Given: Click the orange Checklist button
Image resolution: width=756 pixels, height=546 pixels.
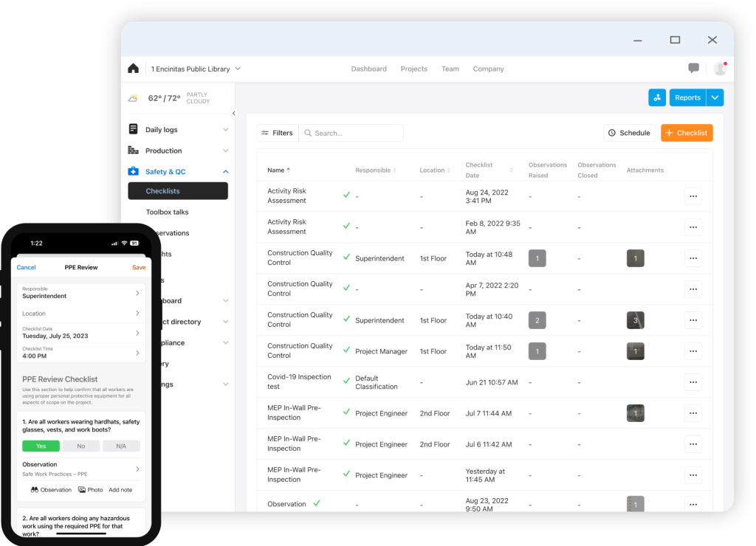Looking at the screenshot, I should 687,133.
